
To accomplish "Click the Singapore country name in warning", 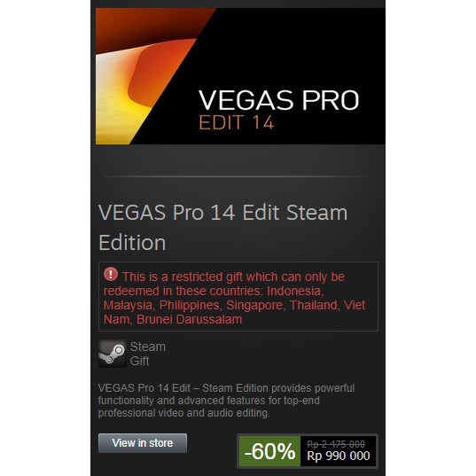I will coord(256,306).
